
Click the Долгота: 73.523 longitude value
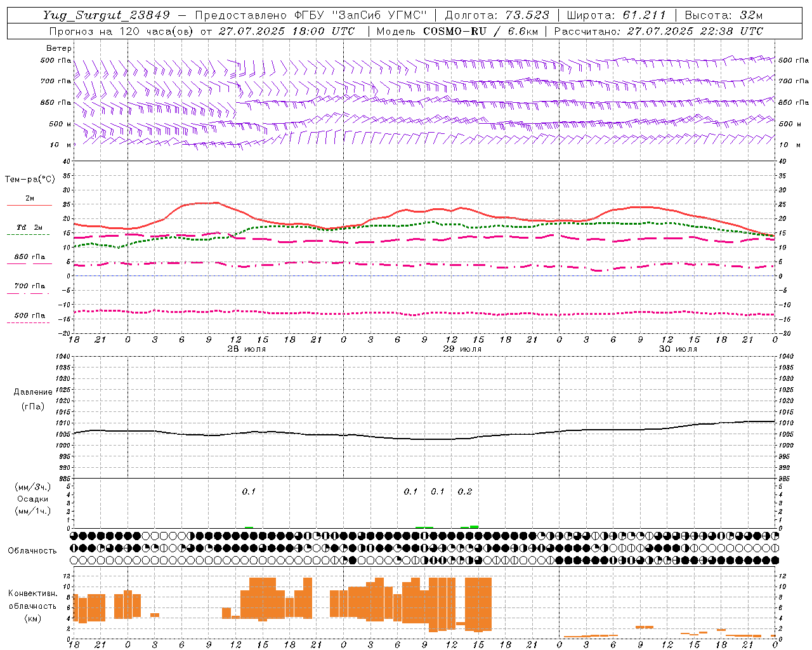[497, 15]
